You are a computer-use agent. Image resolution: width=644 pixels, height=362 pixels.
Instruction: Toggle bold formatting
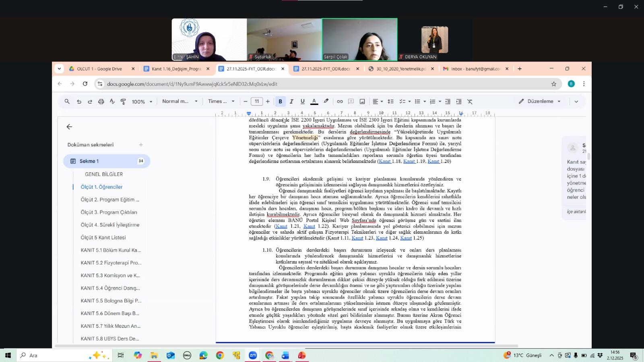pyautogui.click(x=281, y=102)
